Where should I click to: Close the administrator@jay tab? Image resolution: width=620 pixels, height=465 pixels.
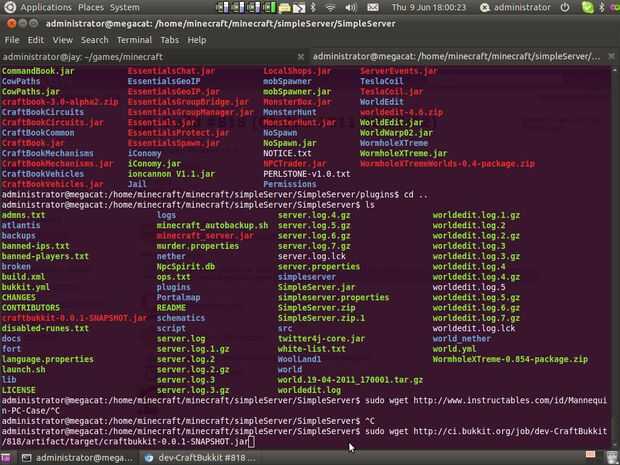pos(301,57)
